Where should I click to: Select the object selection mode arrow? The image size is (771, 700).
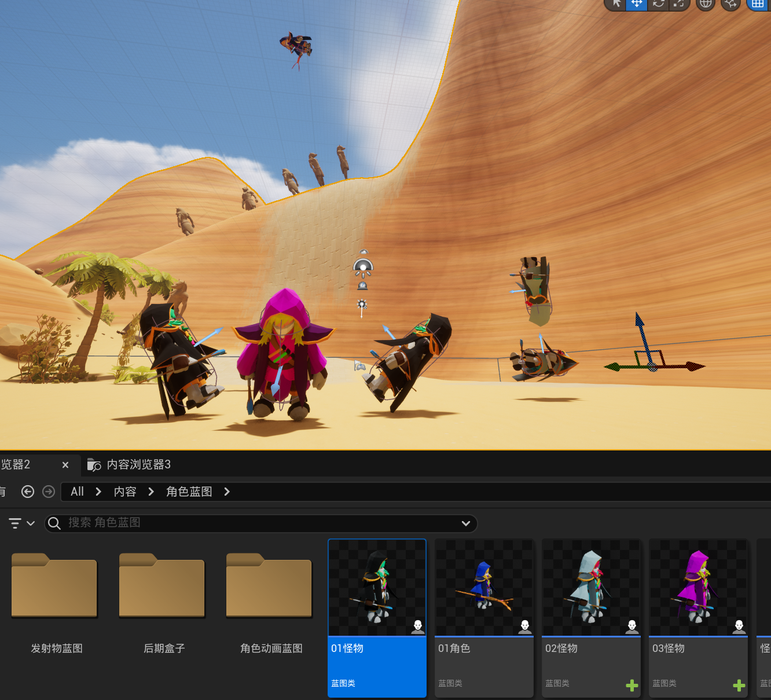pos(616,3)
